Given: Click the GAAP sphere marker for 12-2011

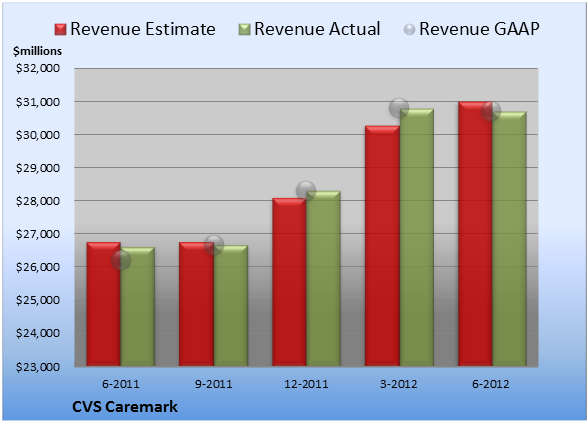Looking at the screenshot, I should pos(306,191).
